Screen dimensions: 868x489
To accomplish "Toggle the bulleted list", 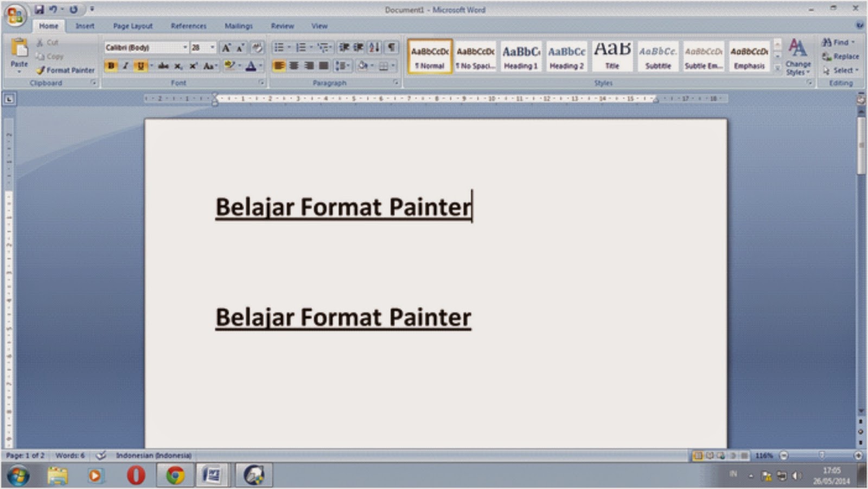I will point(280,47).
